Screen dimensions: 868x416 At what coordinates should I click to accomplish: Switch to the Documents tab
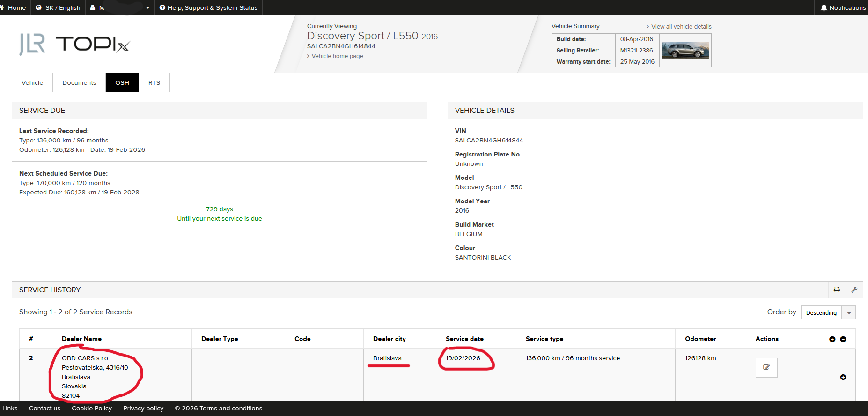point(79,82)
